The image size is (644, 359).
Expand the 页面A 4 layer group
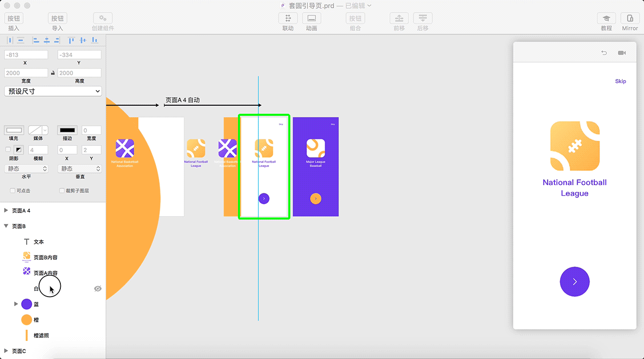click(x=6, y=210)
